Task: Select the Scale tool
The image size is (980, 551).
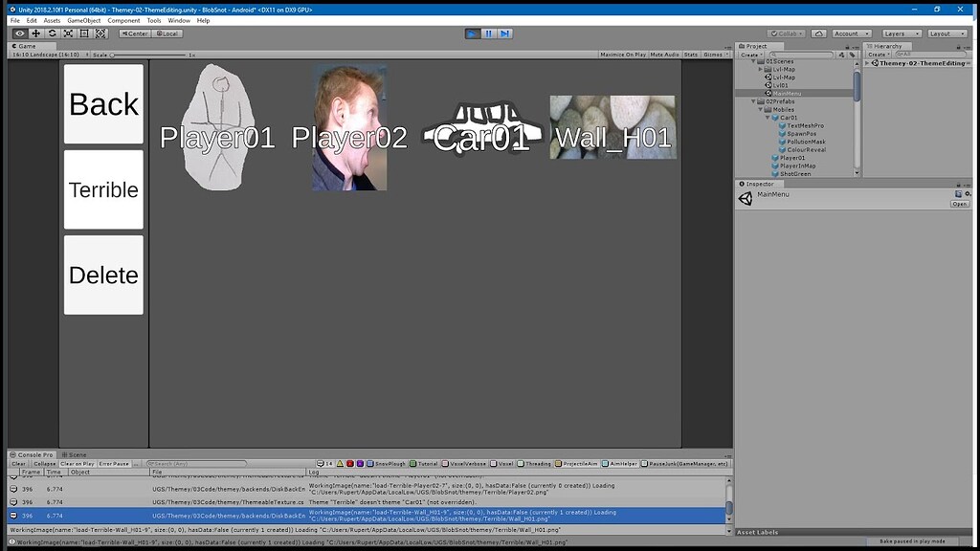Action: (68, 33)
